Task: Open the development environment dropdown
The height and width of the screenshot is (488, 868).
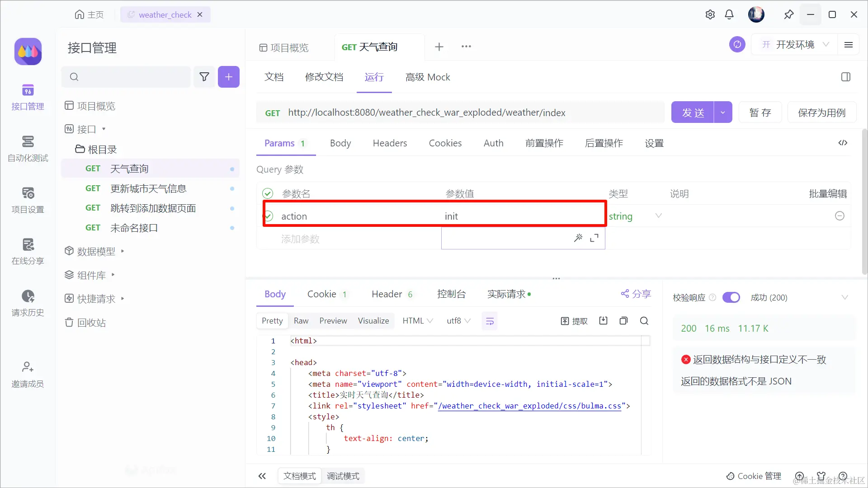Action: pos(795,45)
